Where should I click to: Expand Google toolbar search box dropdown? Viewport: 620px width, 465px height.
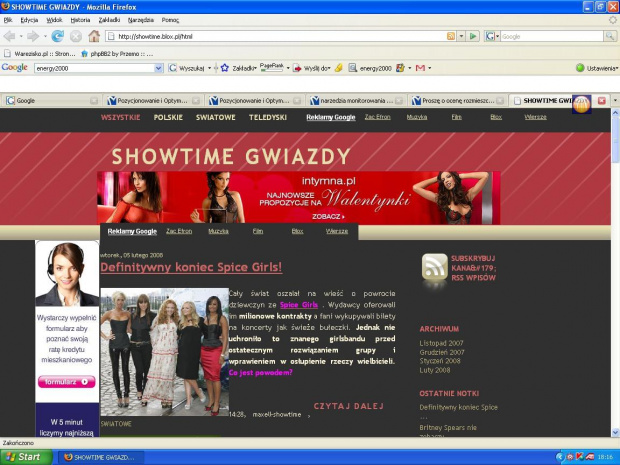coord(158,68)
